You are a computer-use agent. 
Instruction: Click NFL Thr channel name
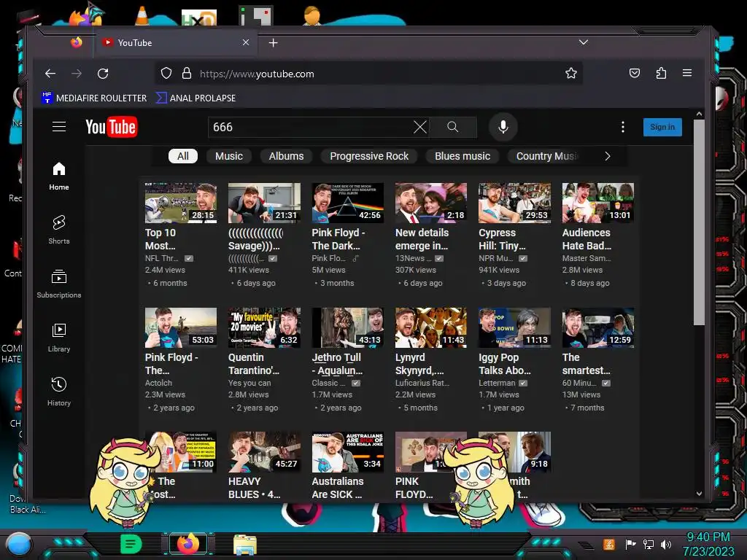[x=162, y=258]
